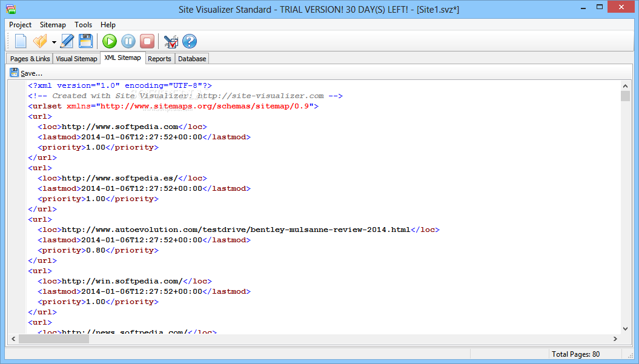Click the application icon in title bar
This screenshot has width=639, height=364.
pos(11,9)
